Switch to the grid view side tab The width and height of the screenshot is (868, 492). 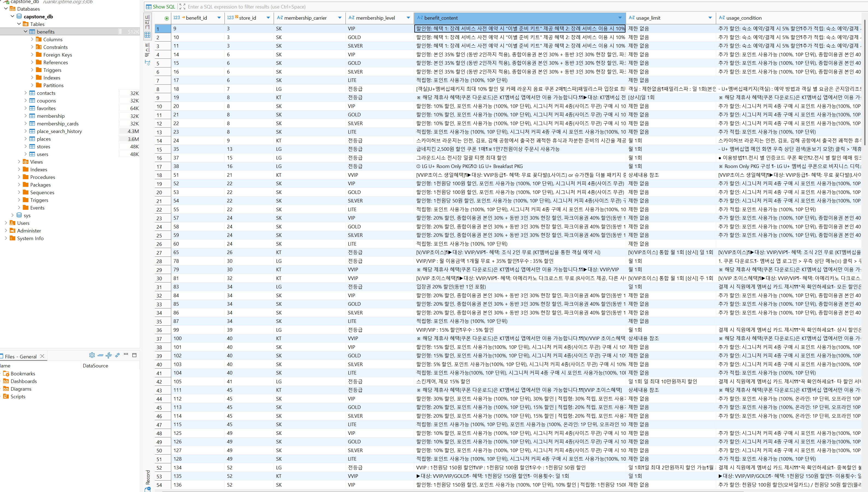click(x=147, y=26)
